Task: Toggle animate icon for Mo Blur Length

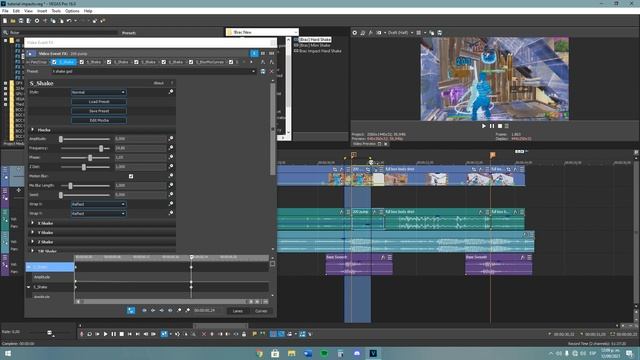Action: pos(171,185)
